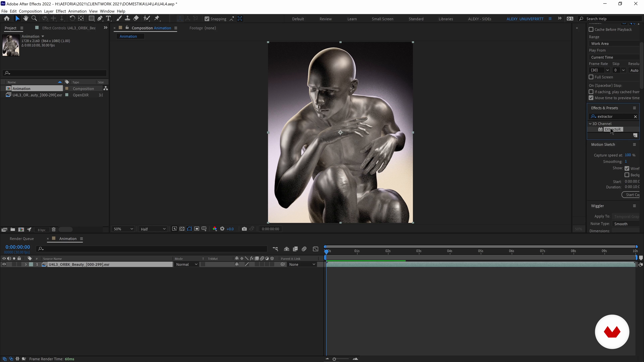Open the Current Time play from dropdown
This screenshot has height=362, width=644.
point(614,57)
